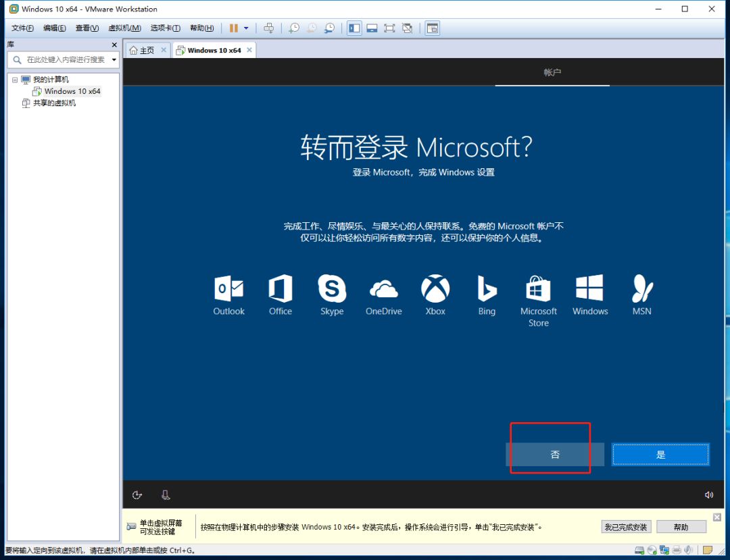Open the 编辑(E) menu
Viewport: 730px width, 560px height.
click(55, 28)
